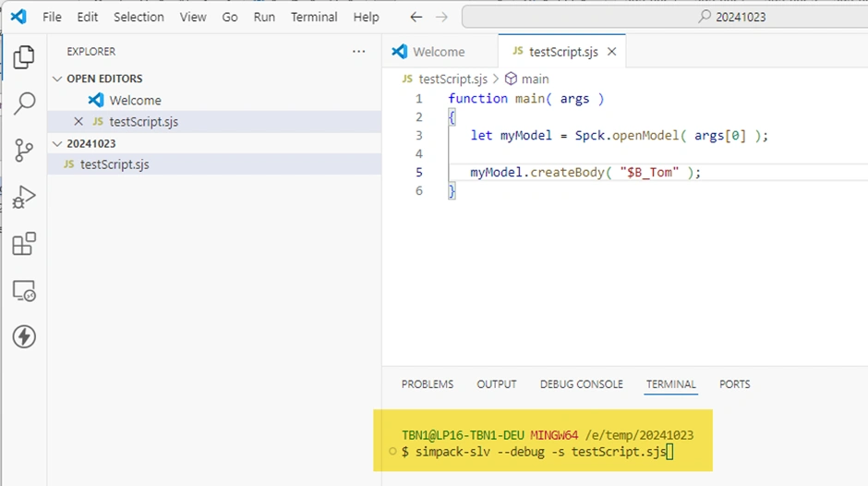Click the navigate back arrow
The height and width of the screenshot is (486, 868).
pos(416,17)
